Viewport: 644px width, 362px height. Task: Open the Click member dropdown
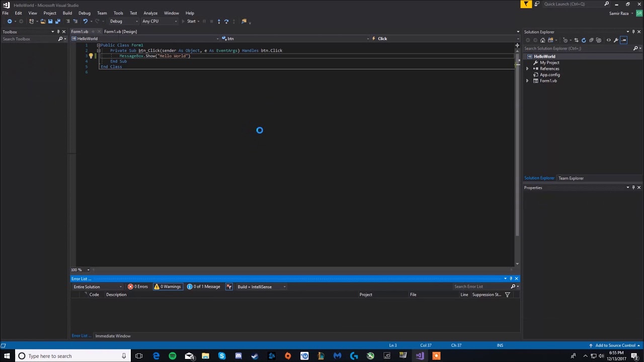pos(445,39)
